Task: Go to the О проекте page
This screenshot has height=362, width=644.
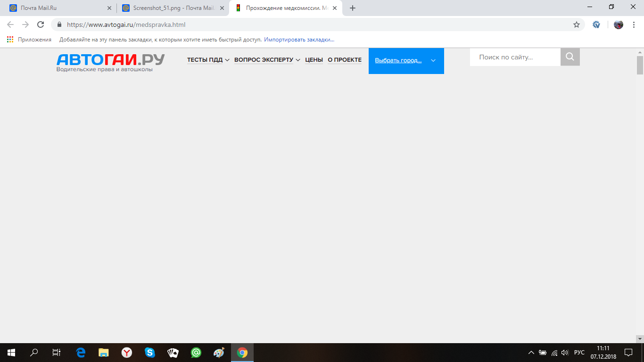Action: pos(345,60)
